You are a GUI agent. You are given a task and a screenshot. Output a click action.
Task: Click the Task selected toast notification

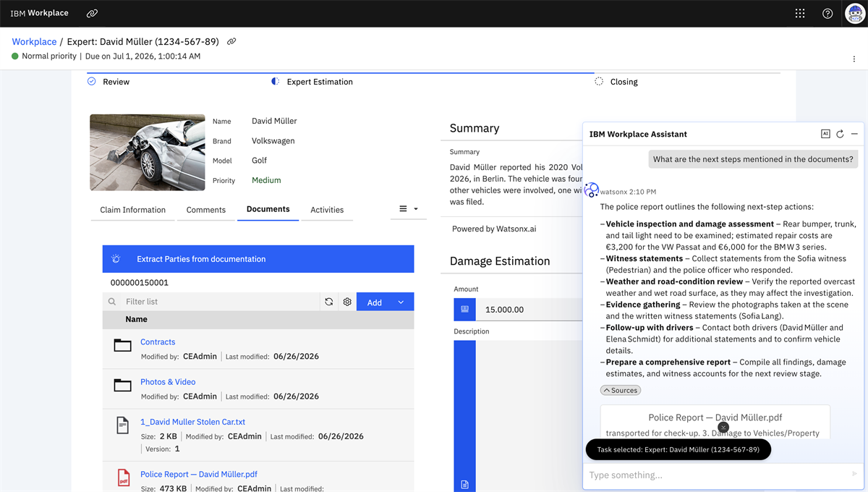pos(678,449)
